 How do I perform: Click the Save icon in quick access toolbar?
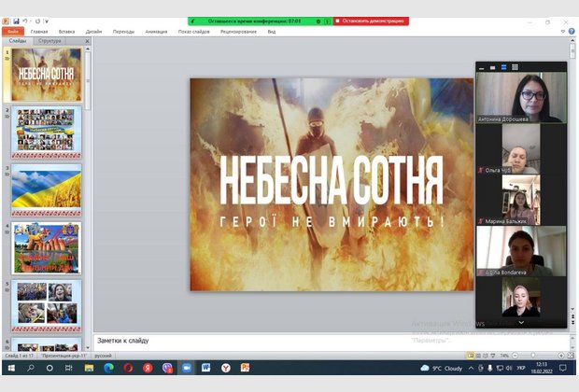coord(16,21)
